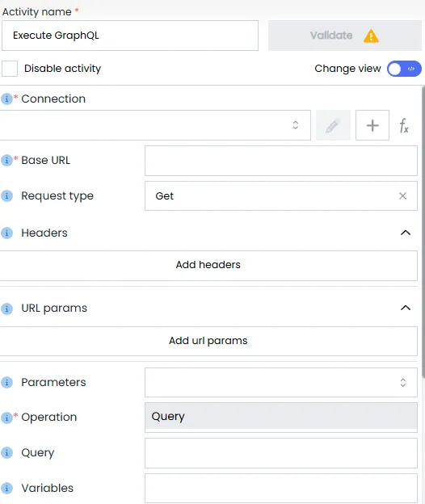Click the info icon next to Base URL
The width and height of the screenshot is (425, 504).
coord(6,160)
